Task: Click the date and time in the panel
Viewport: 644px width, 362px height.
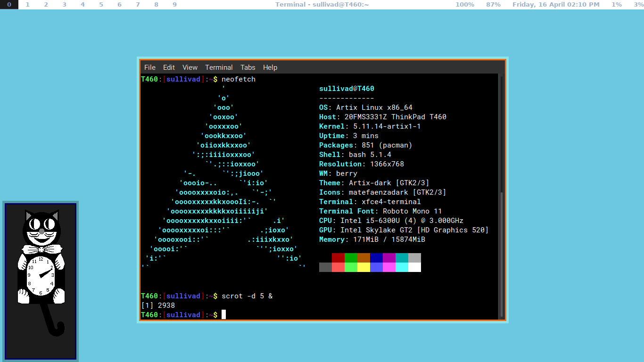Action: click(x=555, y=5)
